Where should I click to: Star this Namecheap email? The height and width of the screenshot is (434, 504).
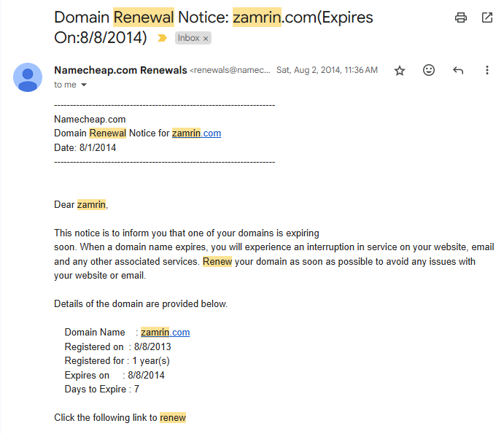400,70
